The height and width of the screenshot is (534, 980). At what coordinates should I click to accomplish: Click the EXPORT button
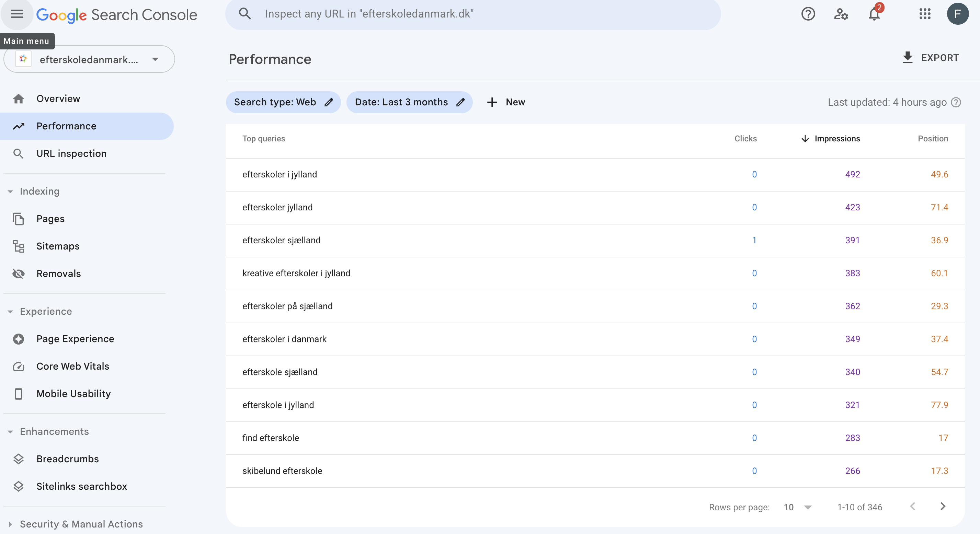931,58
